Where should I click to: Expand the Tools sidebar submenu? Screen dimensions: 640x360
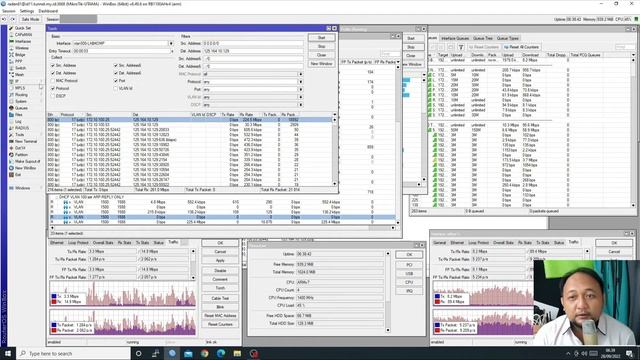tap(41, 135)
